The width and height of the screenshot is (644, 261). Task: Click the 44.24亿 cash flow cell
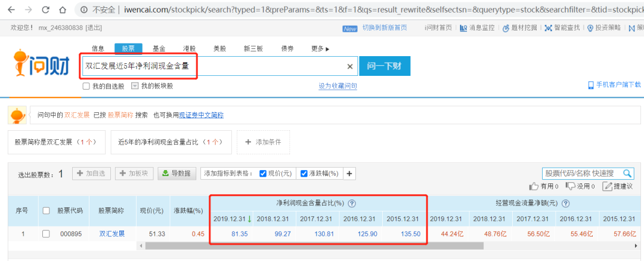coord(452,234)
